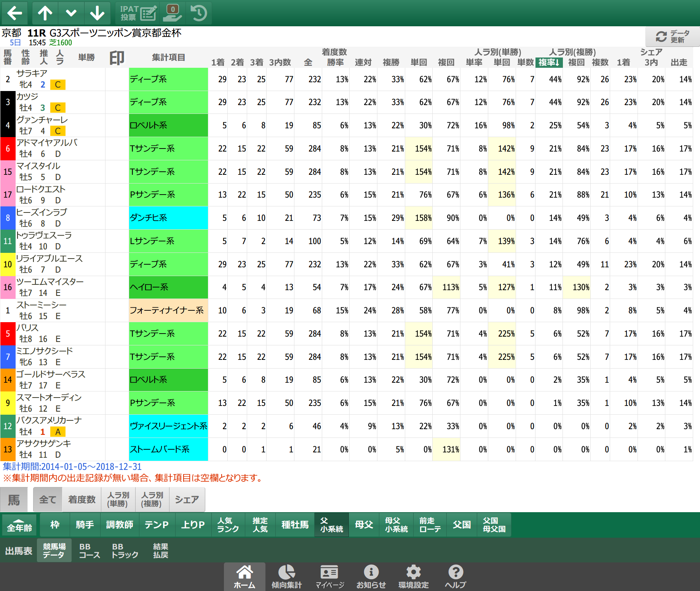The width and height of the screenshot is (700, 591).
Task: Select the 全て column filter
Action: [x=48, y=500]
